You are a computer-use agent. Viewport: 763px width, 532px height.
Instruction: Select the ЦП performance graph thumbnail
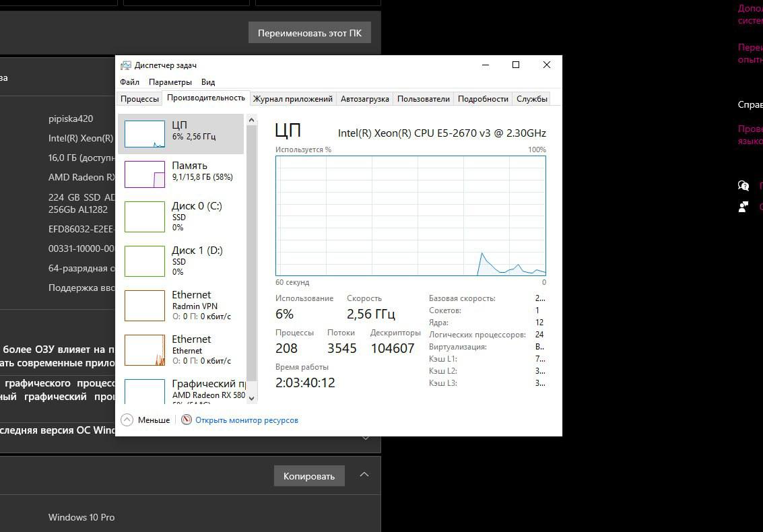[x=145, y=134]
